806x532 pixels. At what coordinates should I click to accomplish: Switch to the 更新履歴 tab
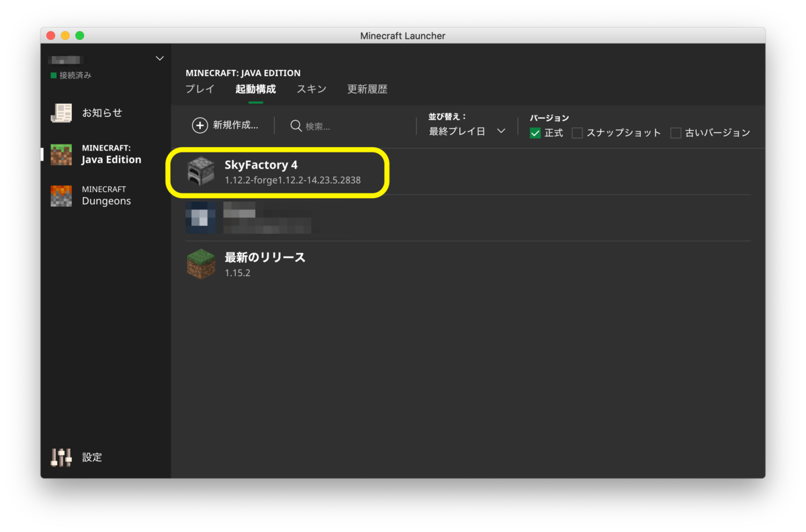367,89
